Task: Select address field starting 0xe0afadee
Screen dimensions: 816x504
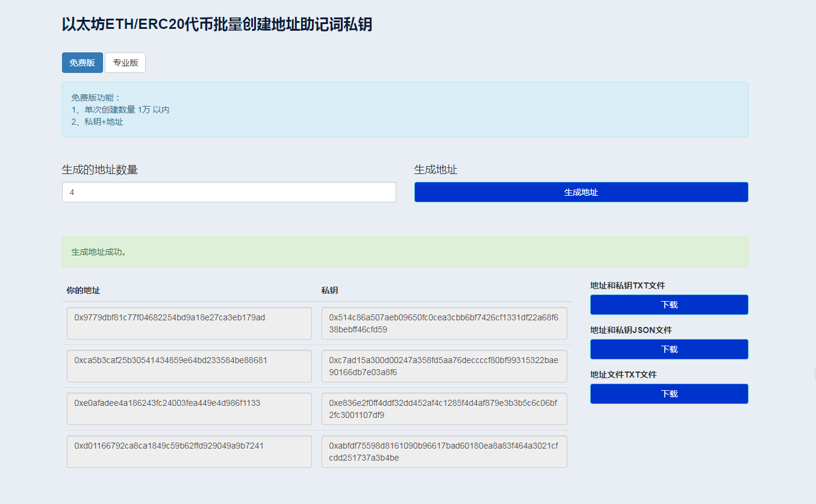Action: pos(189,409)
